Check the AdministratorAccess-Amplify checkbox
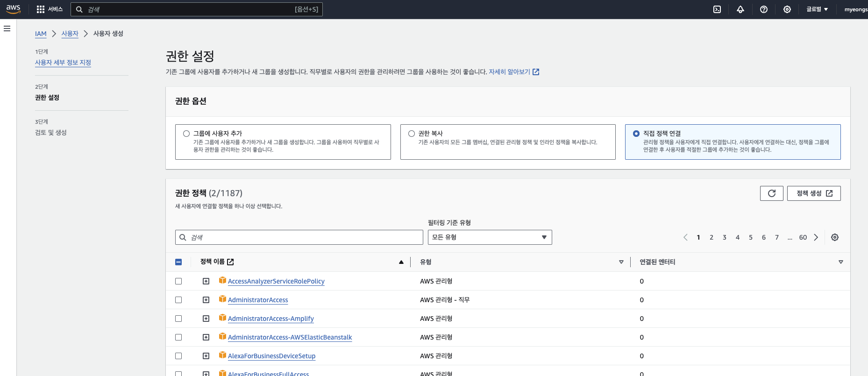Image resolution: width=868 pixels, height=376 pixels. 178,319
